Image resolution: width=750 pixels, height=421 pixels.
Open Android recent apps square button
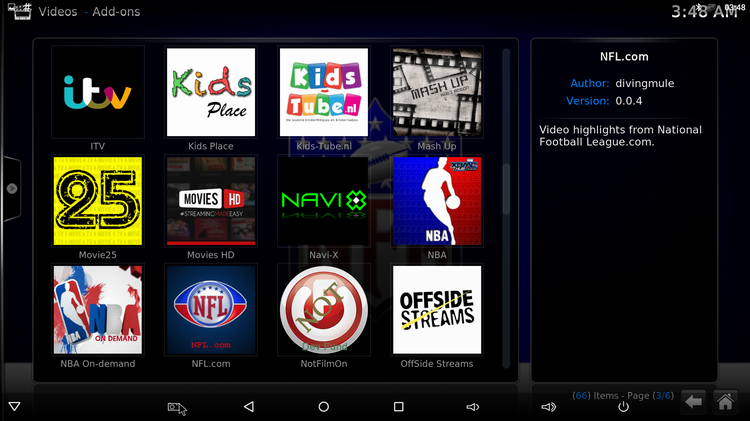click(x=398, y=407)
